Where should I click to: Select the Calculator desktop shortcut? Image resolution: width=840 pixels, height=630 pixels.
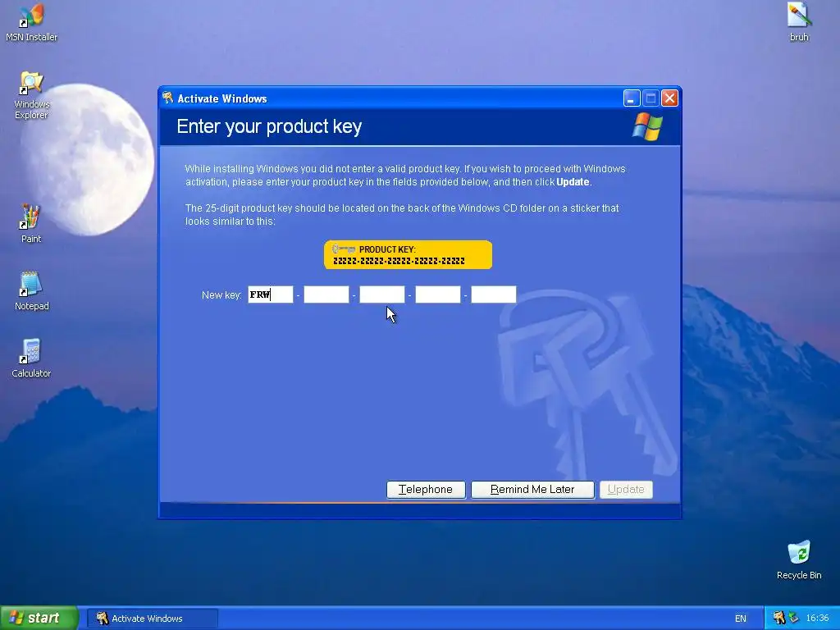pos(31,358)
